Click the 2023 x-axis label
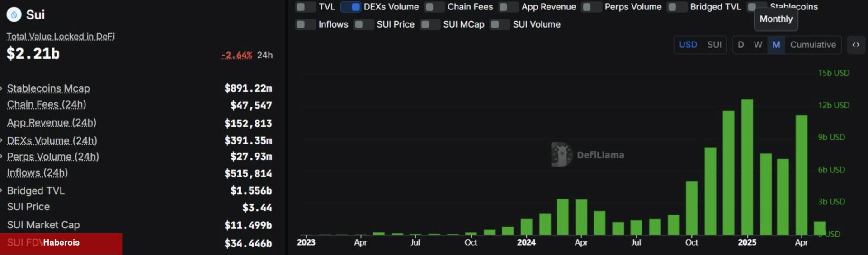 click(x=306, y=242)
